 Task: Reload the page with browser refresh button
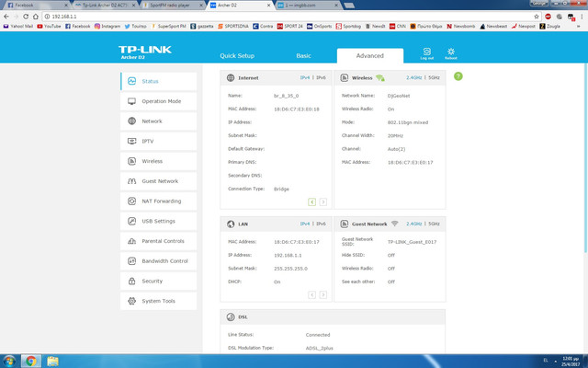coord(26,17)
